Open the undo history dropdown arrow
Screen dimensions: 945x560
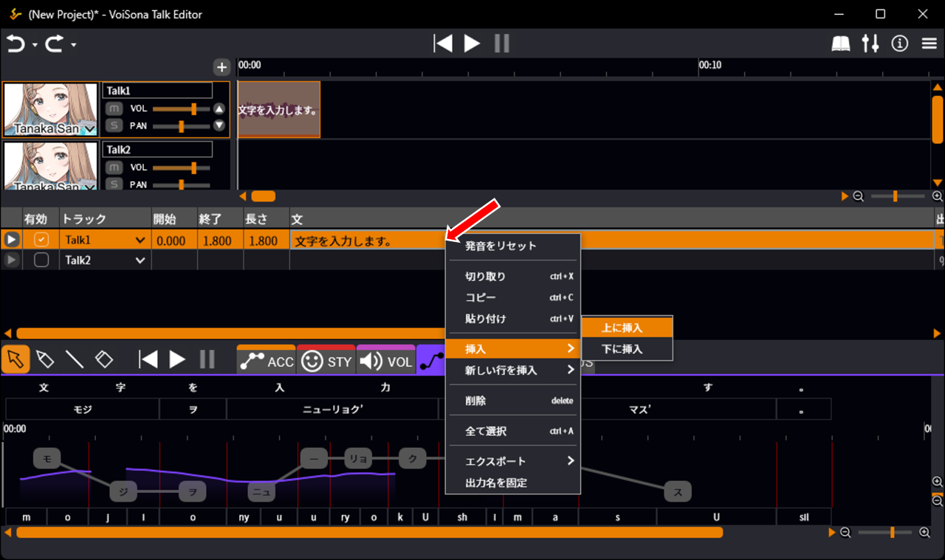click(x=35, y=46)
